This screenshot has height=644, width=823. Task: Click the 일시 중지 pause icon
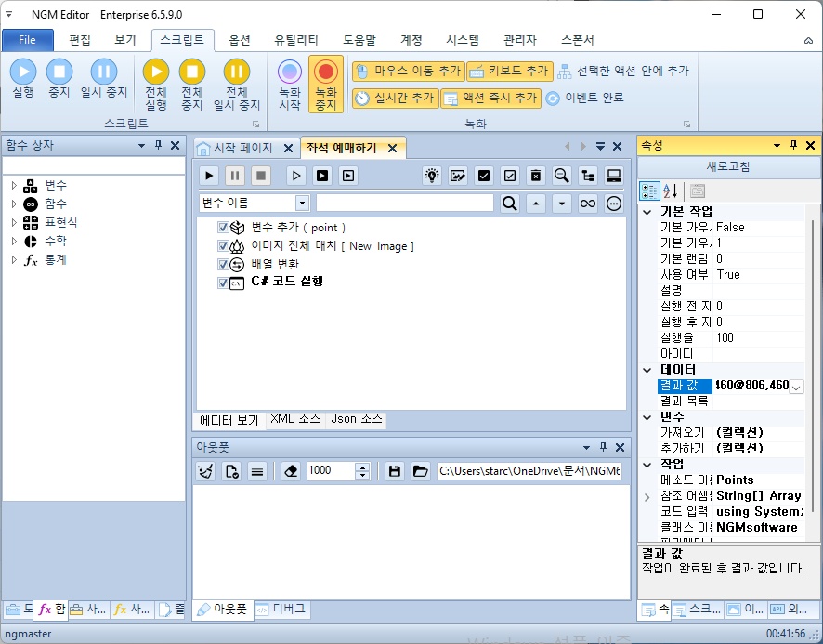[x=104, y=72]
